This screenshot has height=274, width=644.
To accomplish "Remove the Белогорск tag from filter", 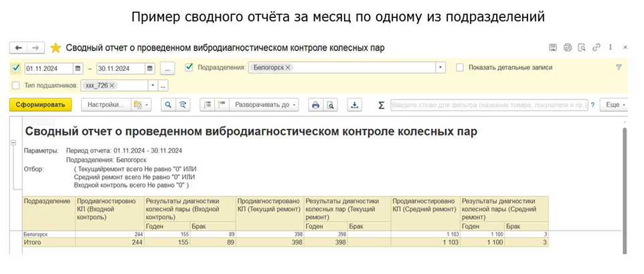I will pyautogui.click(x=288, y=67).
